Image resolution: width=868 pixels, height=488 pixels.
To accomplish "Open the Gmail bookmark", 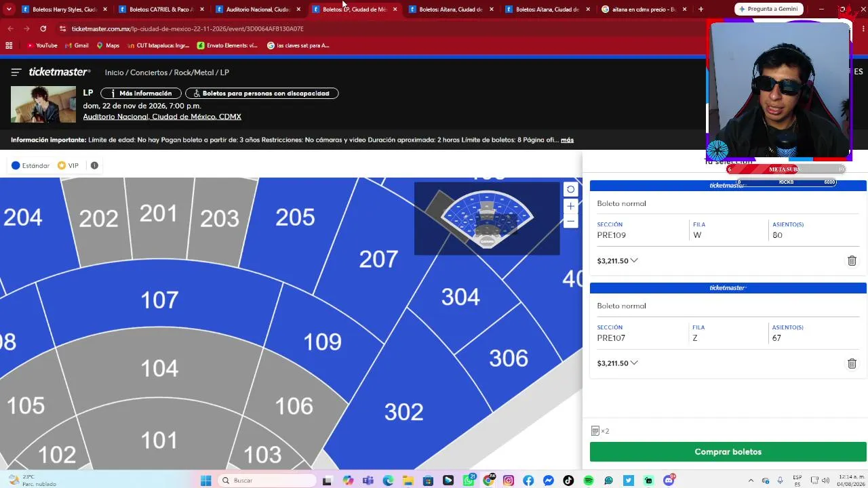I will click(77, 45).
